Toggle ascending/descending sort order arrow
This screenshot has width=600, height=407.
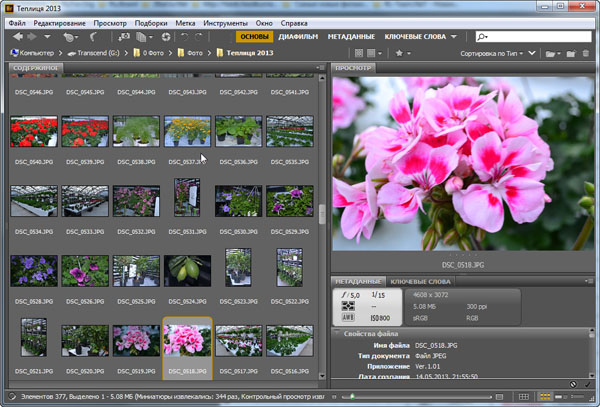(532, 53)
